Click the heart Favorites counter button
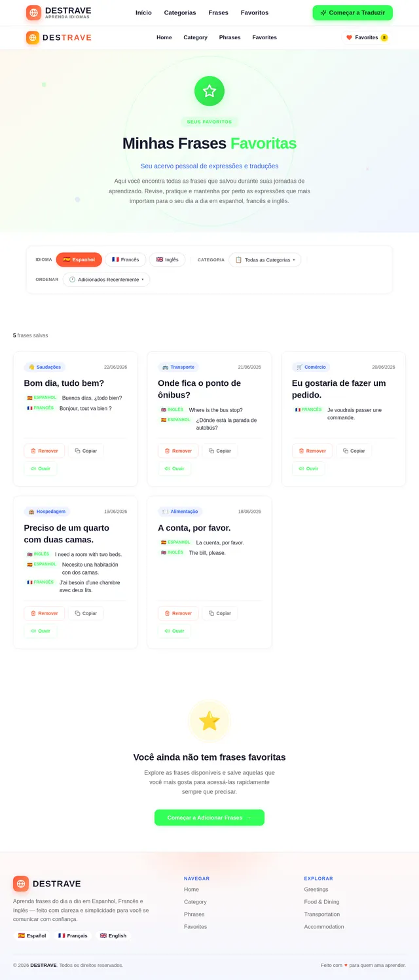This screenshot has height=980, width=419. [367, 37]
